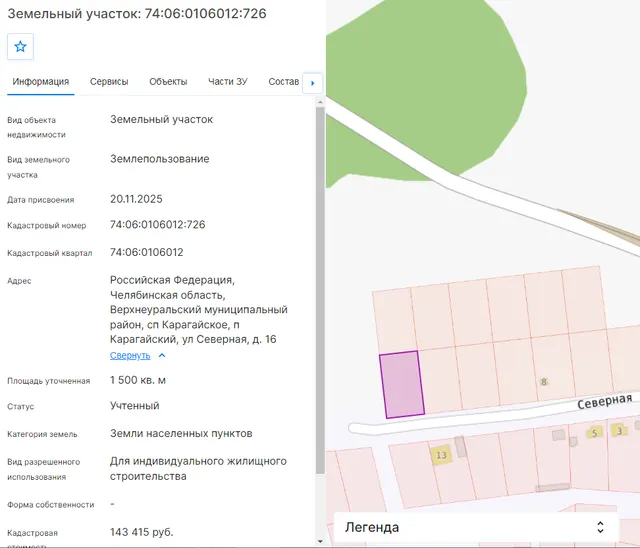Toggle legend with the up-down chevrons

(600, 527)
